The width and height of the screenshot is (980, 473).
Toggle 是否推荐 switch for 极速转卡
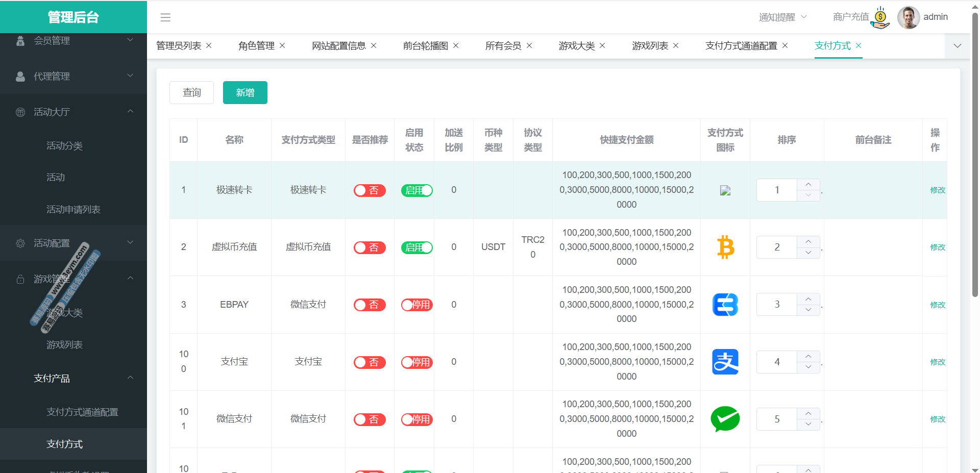pos(370,190)
